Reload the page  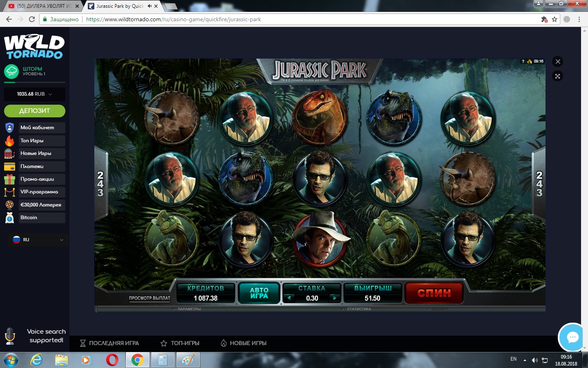coord(32,19)
